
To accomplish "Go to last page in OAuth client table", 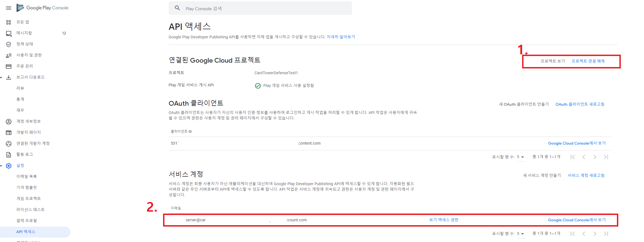I will pyautogui.click(x=606, y=157).
